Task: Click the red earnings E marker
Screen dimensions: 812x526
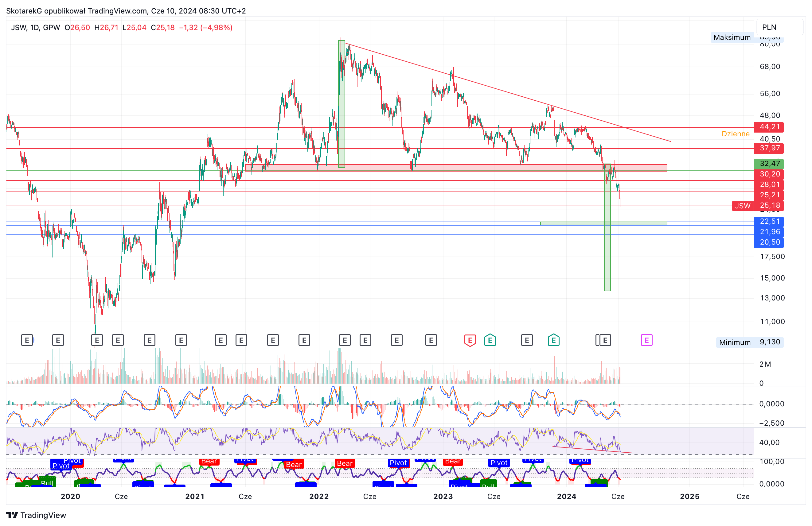Action: coord(470,340)
